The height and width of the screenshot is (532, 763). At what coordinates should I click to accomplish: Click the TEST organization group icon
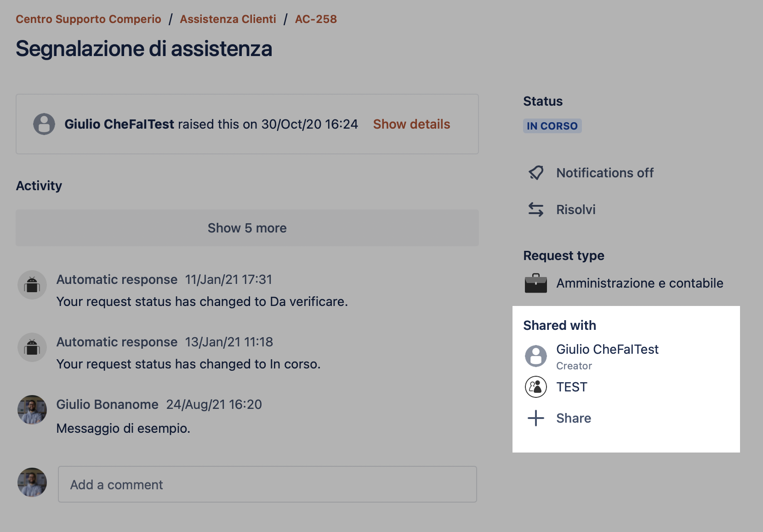point(536,387)
